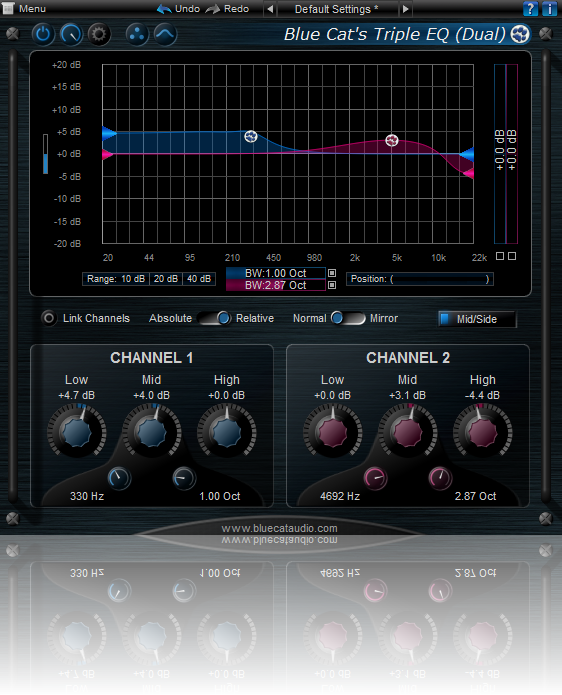
Task: Go to next preset arrow
Action: (x=406, y=9)
